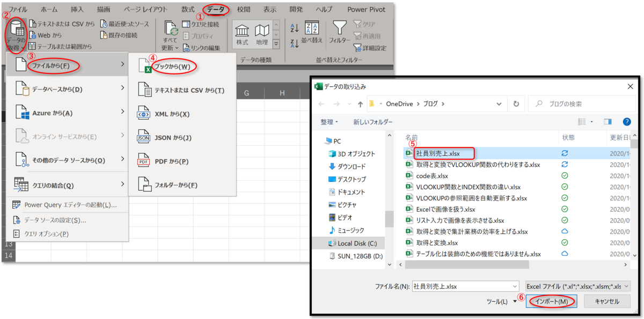The height and width of the screenshot is (319, 644).
Task: Select the 地理 (Geography) data type icon
Action: tap(263, 33)
